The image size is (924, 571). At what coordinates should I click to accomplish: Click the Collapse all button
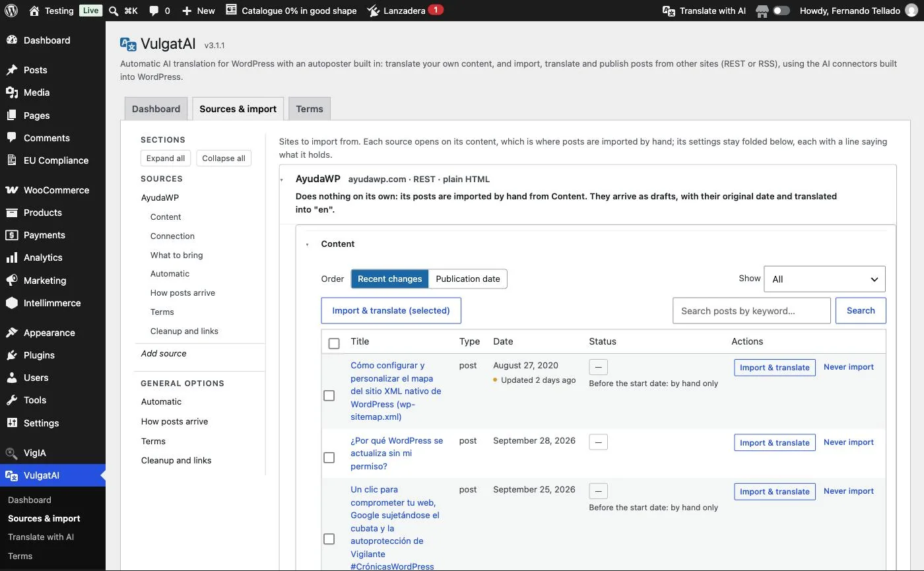(224, 158)
